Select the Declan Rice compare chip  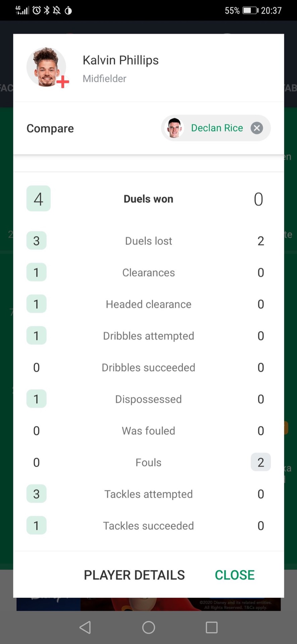pyautogui.click(x=216, y=128)
